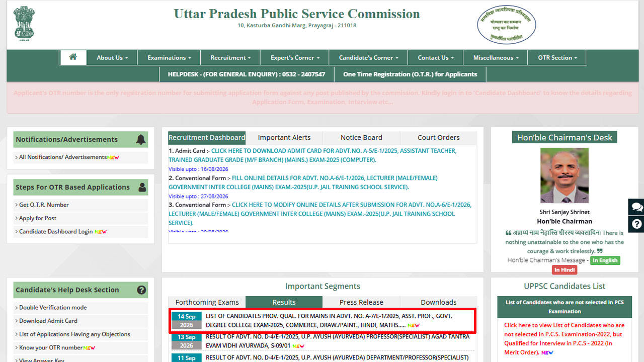
Task: Download admit card for ADVT.NO. A-5/E-1/2025
Action: click(x=312, y=155)
